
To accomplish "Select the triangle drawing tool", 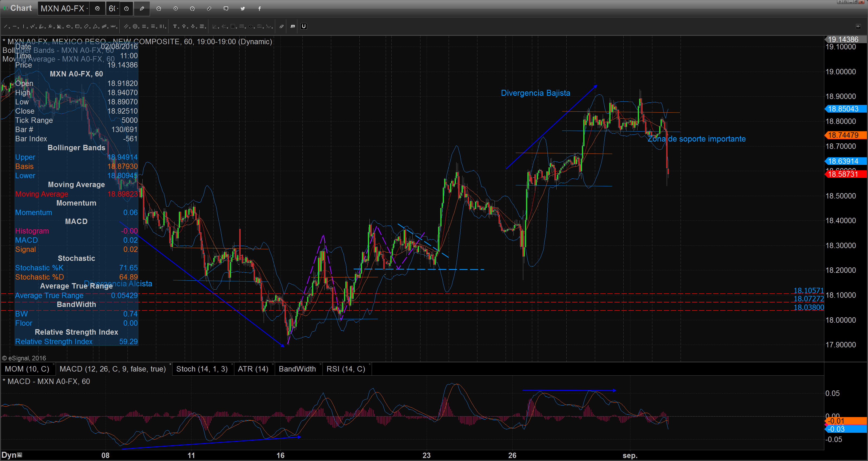I will pos(95,26).
